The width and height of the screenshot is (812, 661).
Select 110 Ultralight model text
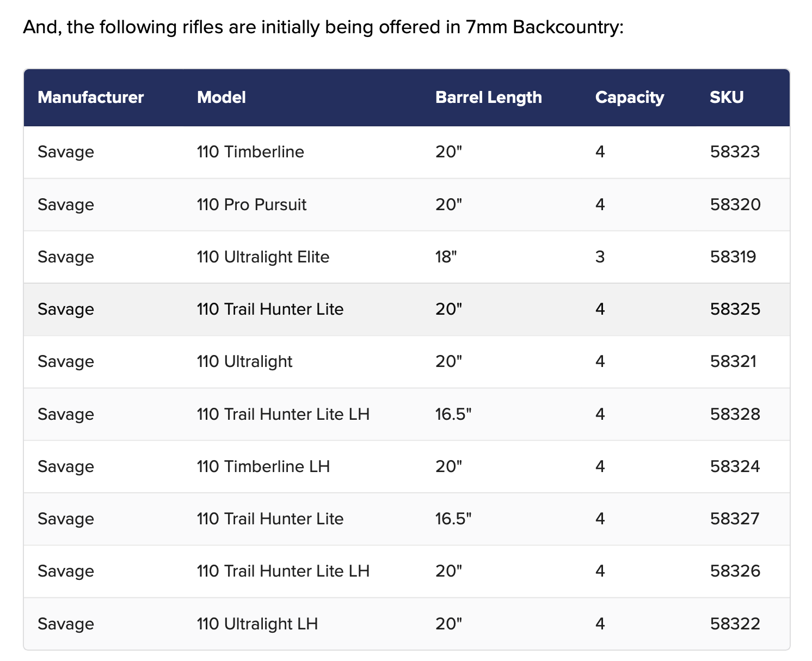click(244, 362)
